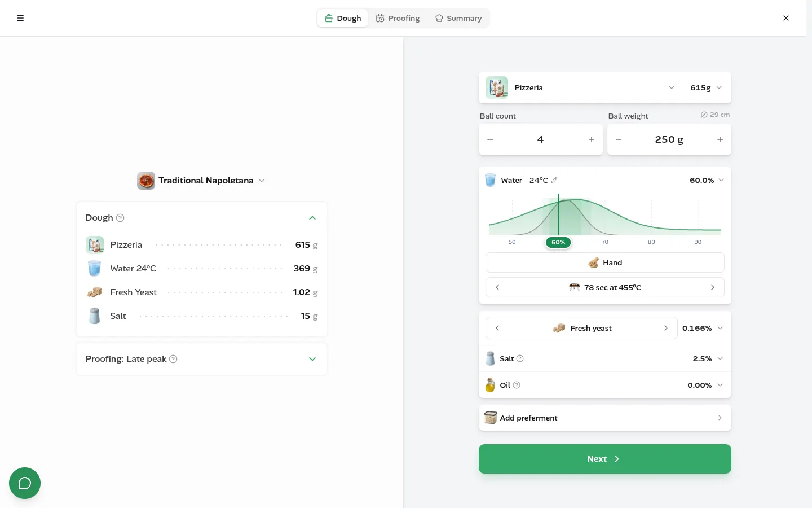Viewport: 812px width, 508px height.
Task: Open the Pizzeria flour type dropdown
Action: [x=672, y=87]
